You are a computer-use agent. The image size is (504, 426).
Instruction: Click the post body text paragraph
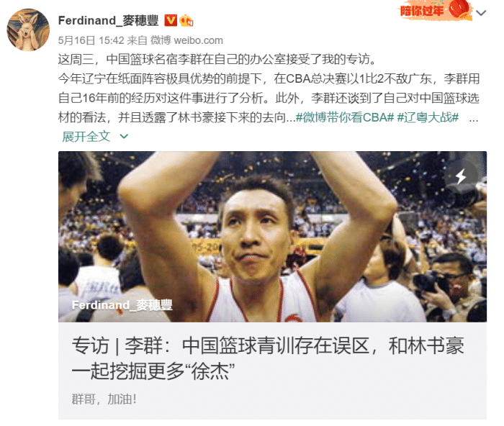269,89
